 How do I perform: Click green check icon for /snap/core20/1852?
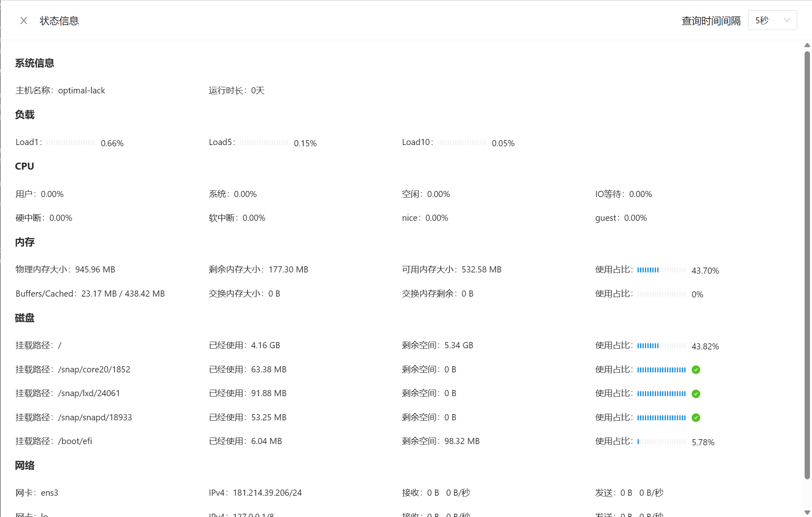coord(696,370)
